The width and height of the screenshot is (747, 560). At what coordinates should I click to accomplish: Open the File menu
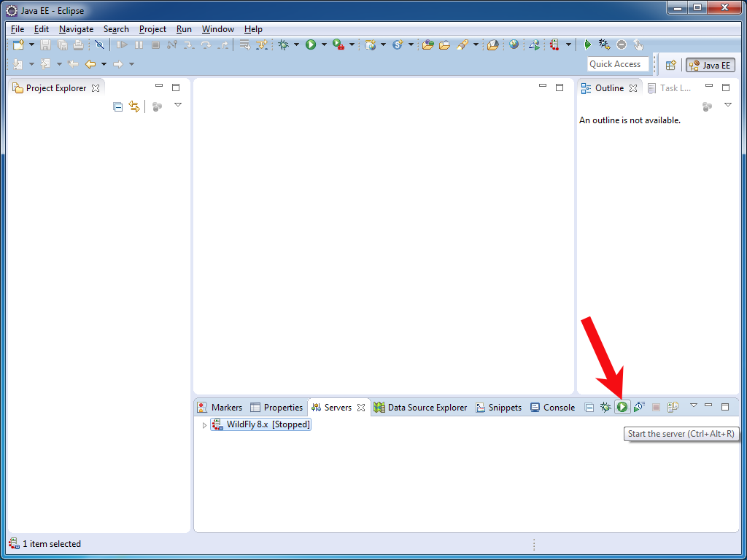point(18,29)
